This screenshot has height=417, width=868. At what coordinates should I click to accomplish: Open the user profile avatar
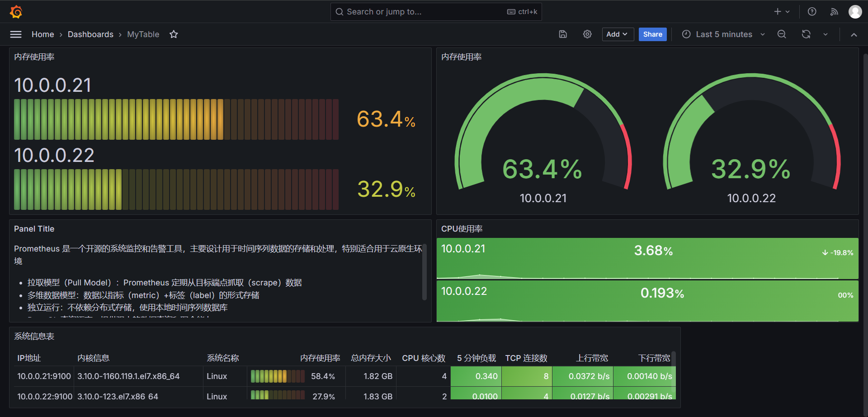click(855, 12)
